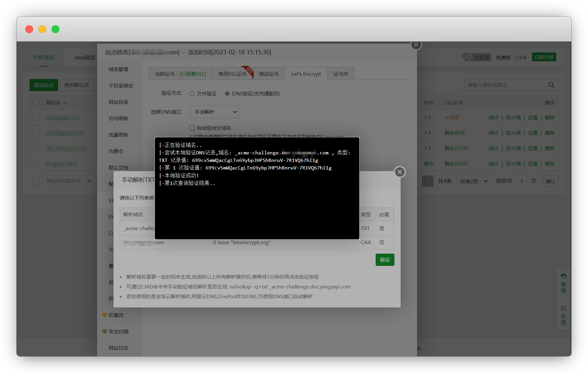Open the customer service icon
588x373 pixels.
tap(563, 276)
